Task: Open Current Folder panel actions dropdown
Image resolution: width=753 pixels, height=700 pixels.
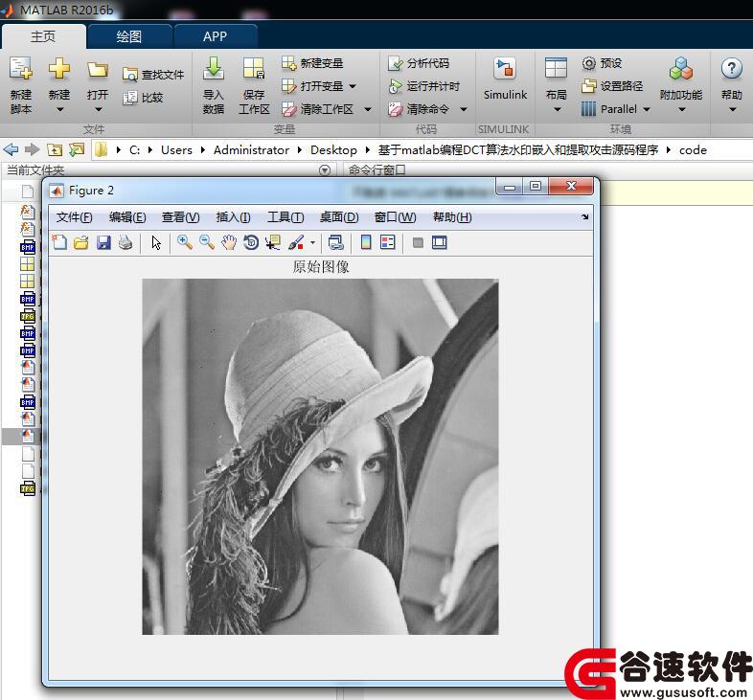Action: click(x=325, y=169)
